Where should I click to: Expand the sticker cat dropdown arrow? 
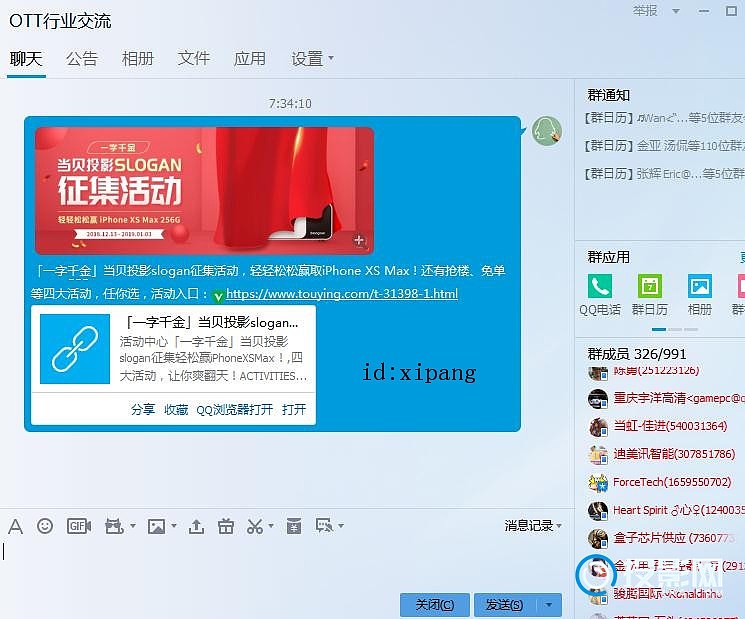coord(133,525)
